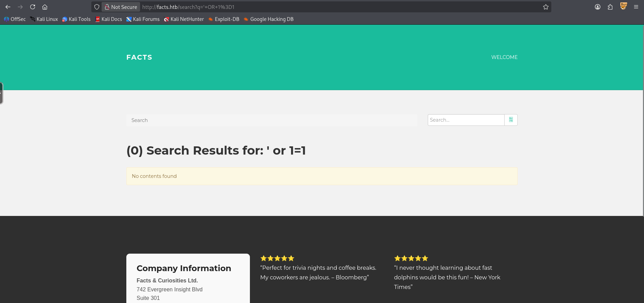The image size is (644, 303).
Task: Click the page vertical scrollbar
Action: [643, 121]
